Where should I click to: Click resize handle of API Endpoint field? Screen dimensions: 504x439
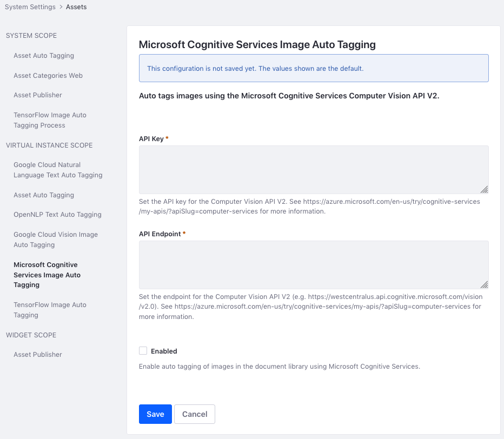[485, 285]
